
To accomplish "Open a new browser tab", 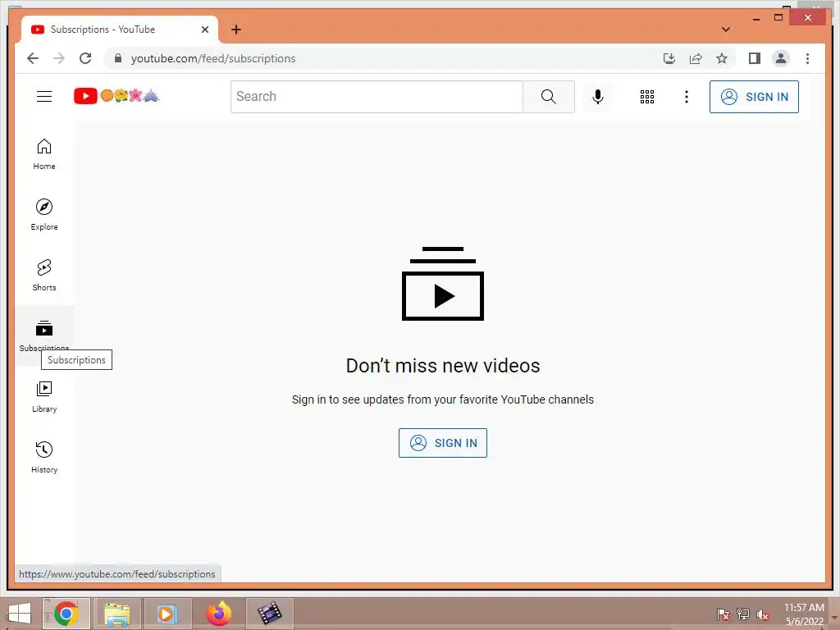I will pyautogui.click(x=236, y=30).
